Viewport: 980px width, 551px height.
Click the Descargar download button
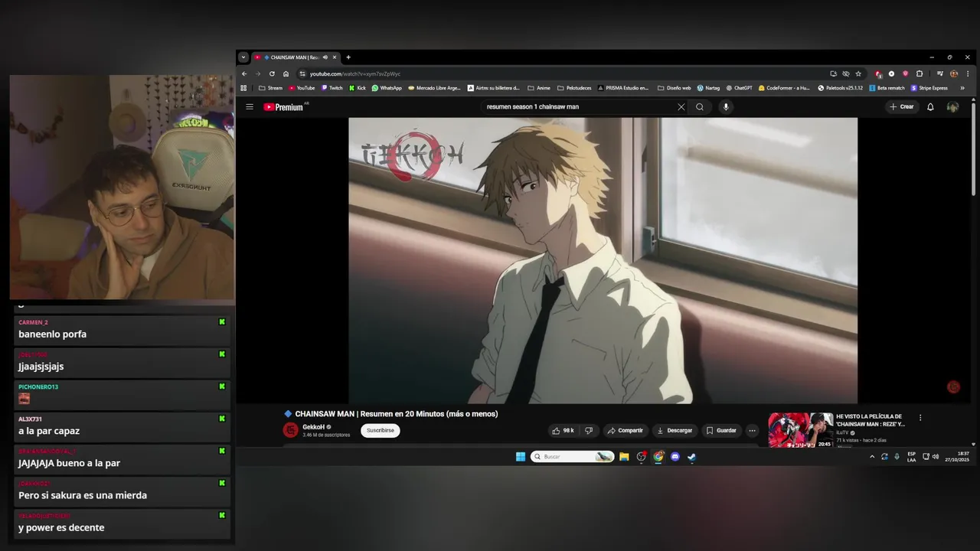[x=675, y=431]
